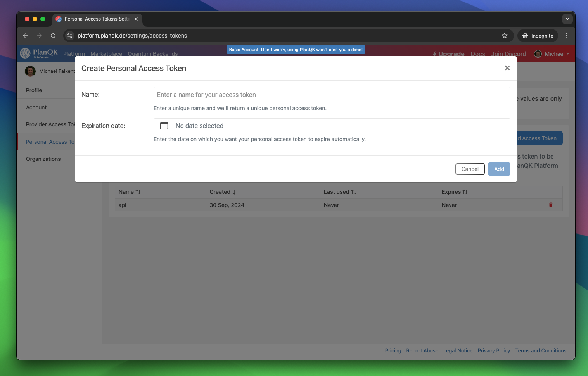Reload the page with refresh icon
This screenshot has height=376, width=588.
(x=53, y=36)
